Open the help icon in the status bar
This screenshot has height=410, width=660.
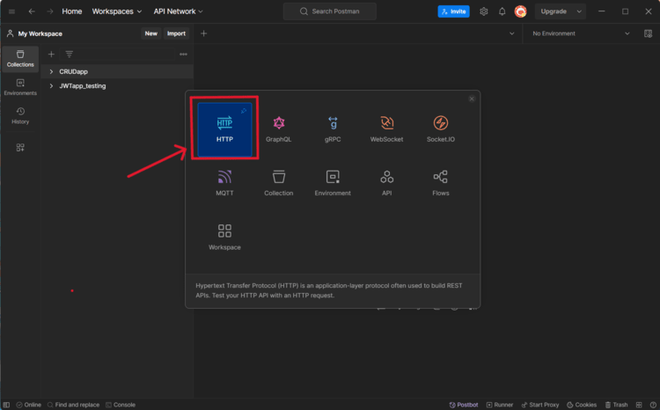(653, 405)
